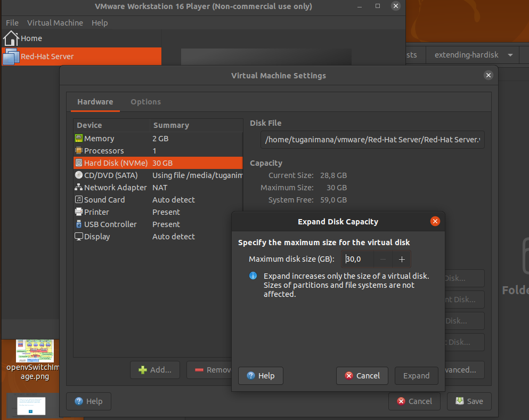The image size is (529, 420).
Task: Switch to the Options tab
Action: 145,102
